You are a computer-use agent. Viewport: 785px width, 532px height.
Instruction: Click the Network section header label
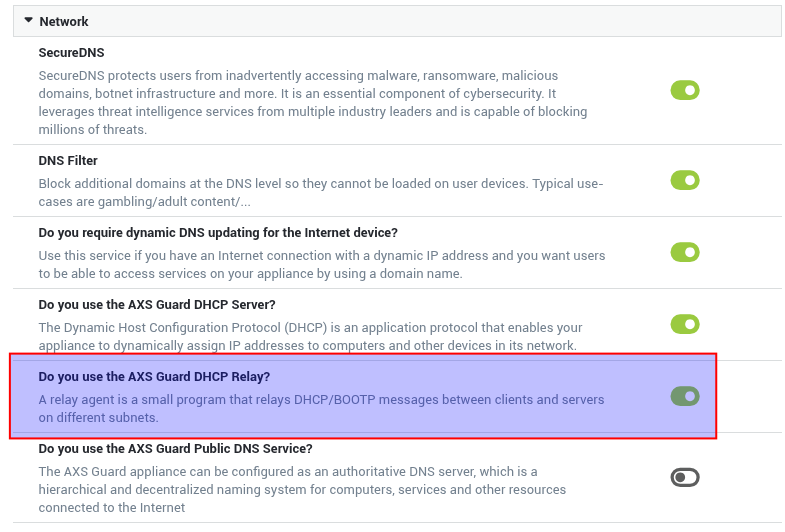click(64, 22)
